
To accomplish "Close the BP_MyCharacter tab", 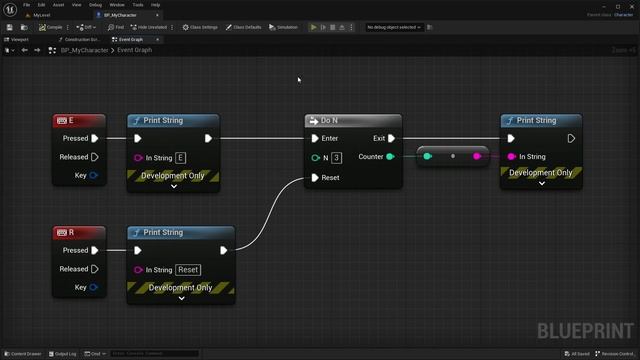I will pyautogui.click(x=157, y=15).
